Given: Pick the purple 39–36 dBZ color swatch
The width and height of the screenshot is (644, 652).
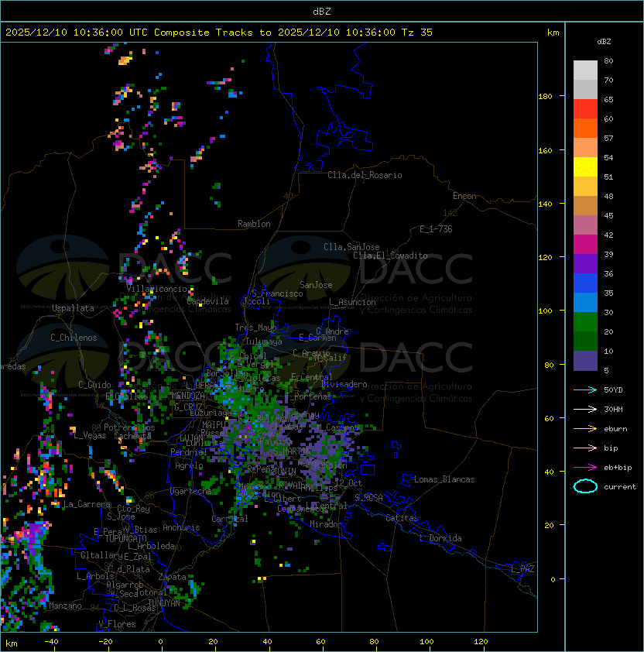Looking at the screenshot, I should (585, 264).
